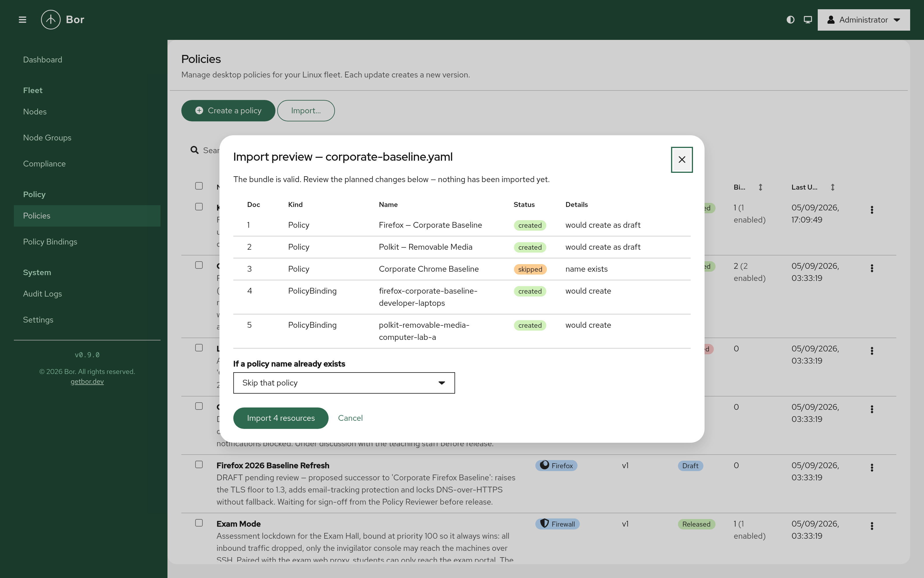Click the Import... button
The height and width of the screenshot is (578, 924).
[306, 110]
